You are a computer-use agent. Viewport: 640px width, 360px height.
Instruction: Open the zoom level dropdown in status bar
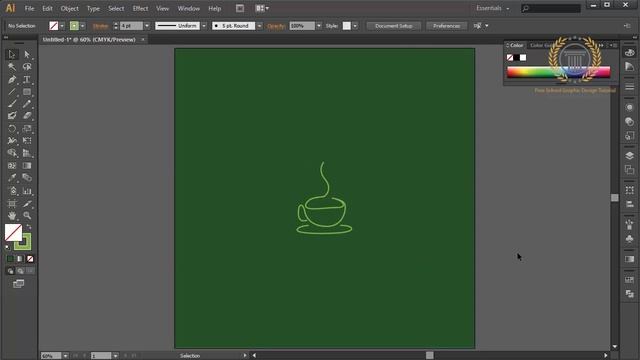click(65, 356)
